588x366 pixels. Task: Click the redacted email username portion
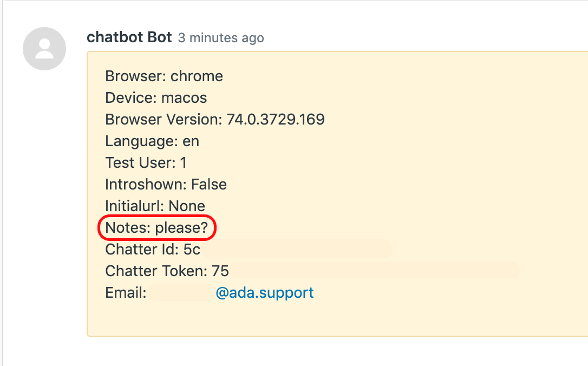point(181,293)
